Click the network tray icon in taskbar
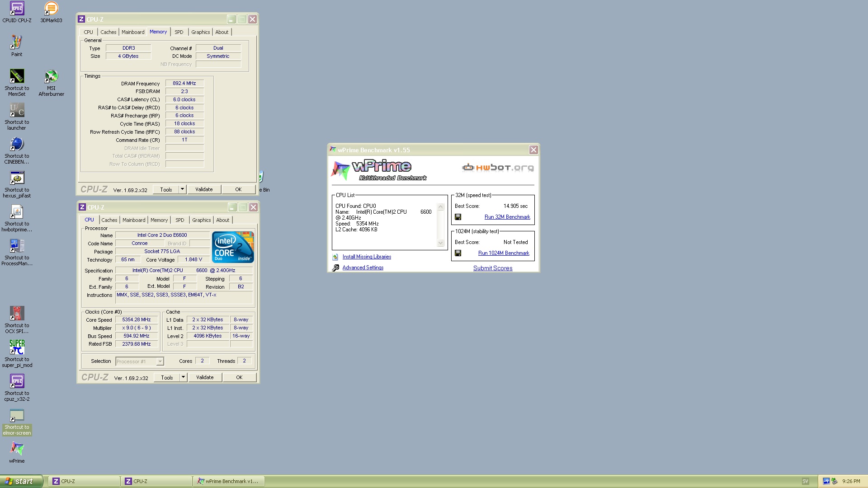This screenshot has width=868, height=488. coord(826,481)
